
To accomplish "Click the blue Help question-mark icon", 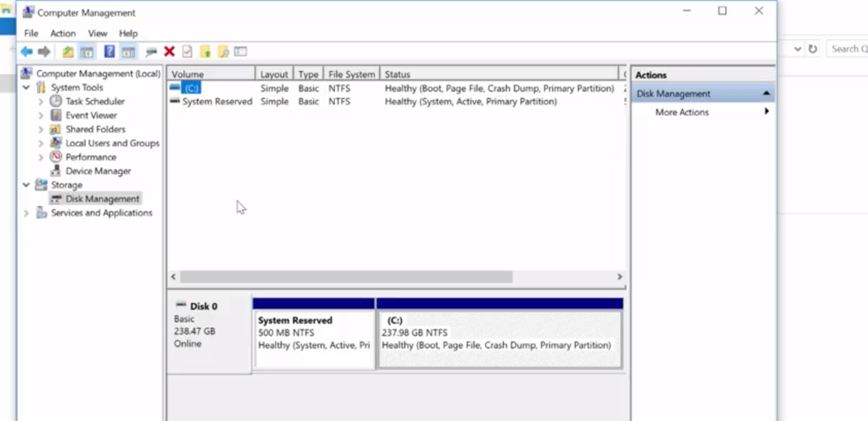I will point(109,52).
